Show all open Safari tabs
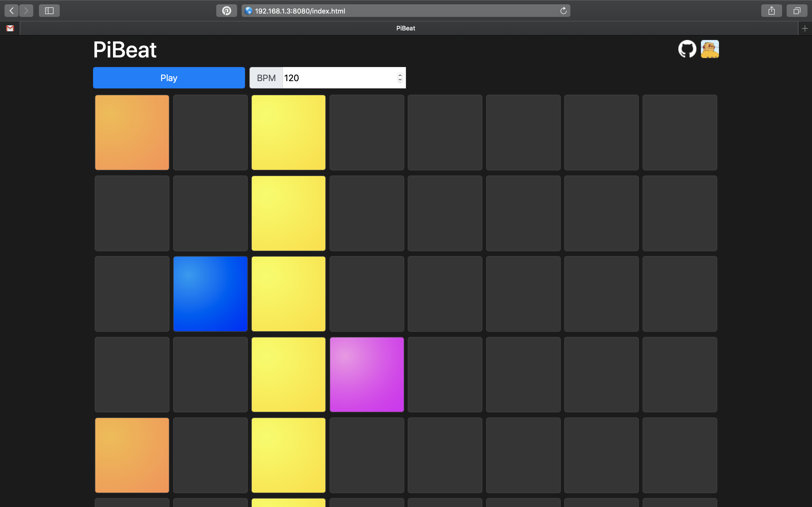 (x=796, y=10)
